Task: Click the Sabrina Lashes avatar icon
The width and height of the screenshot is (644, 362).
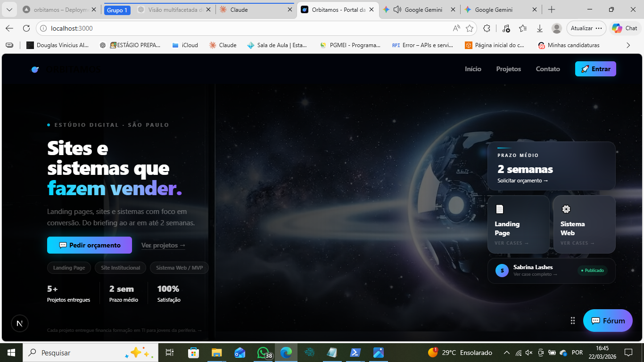Action: coord(501,271)
